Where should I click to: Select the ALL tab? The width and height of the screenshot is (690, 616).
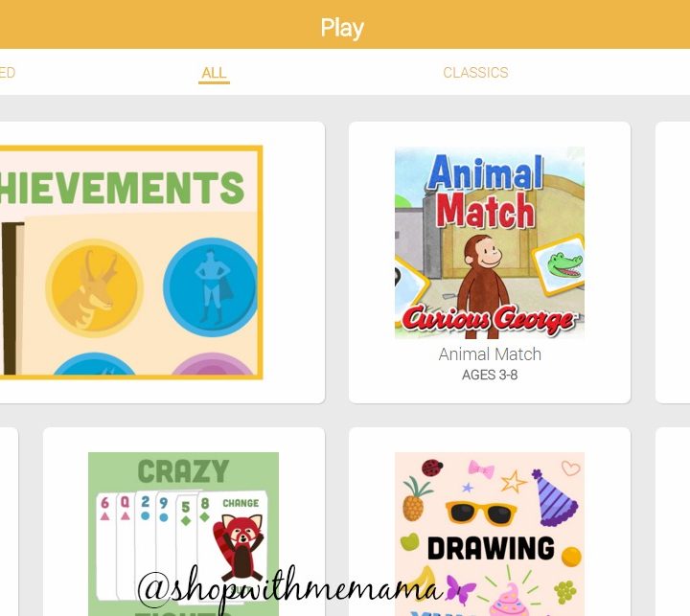click(x=214, y=73)
